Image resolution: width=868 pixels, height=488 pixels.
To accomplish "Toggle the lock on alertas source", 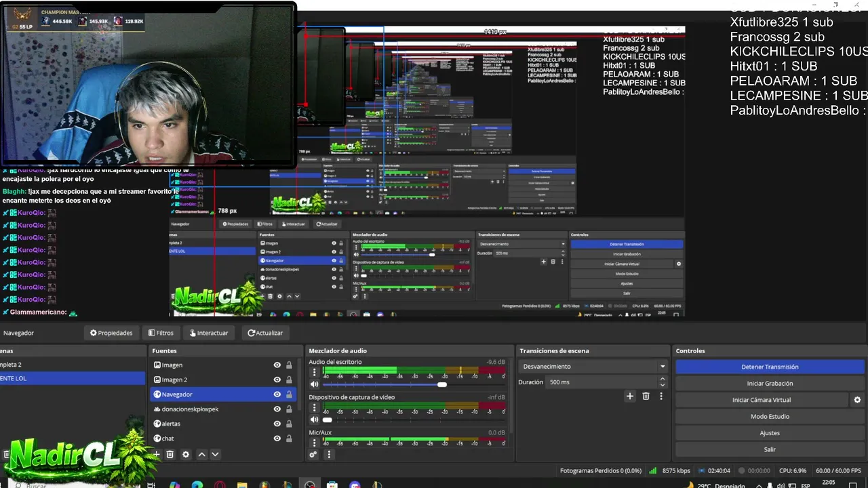I will pos(289,424).
